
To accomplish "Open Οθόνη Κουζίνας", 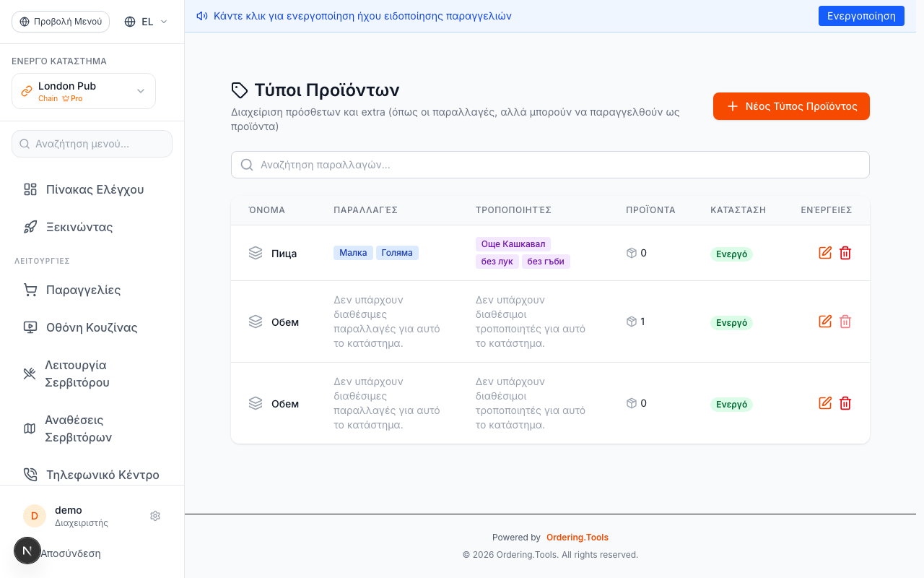I will pyautogui.click(x=92, y=327).
